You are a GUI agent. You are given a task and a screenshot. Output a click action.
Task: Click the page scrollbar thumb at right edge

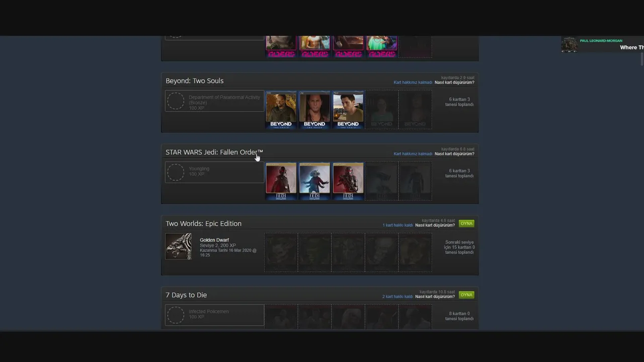coord(641,59)
